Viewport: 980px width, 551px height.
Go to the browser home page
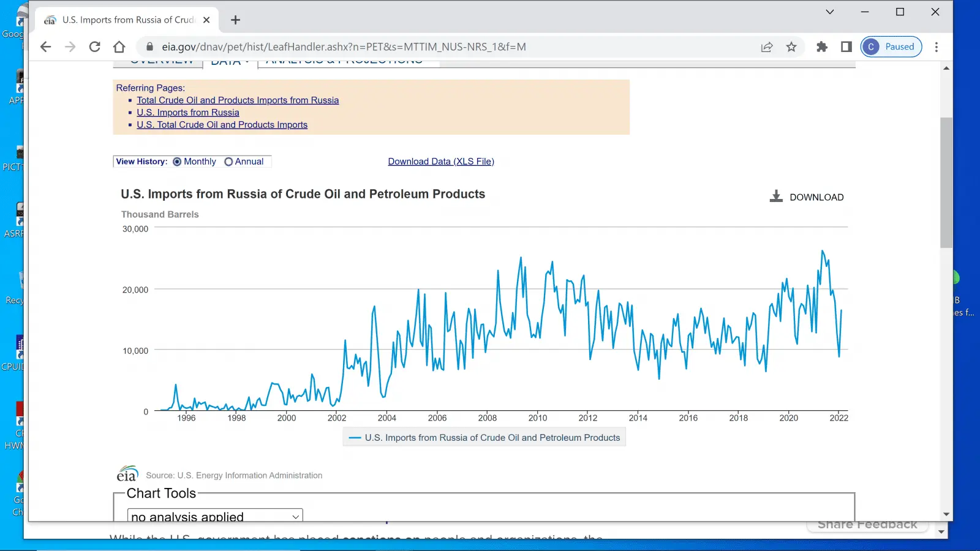pyautogui.click(x=119, y=47)
